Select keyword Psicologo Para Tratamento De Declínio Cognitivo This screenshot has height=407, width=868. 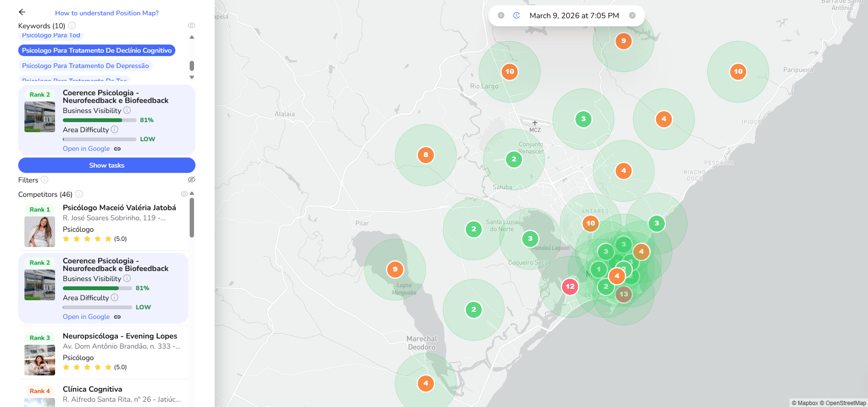97,50
